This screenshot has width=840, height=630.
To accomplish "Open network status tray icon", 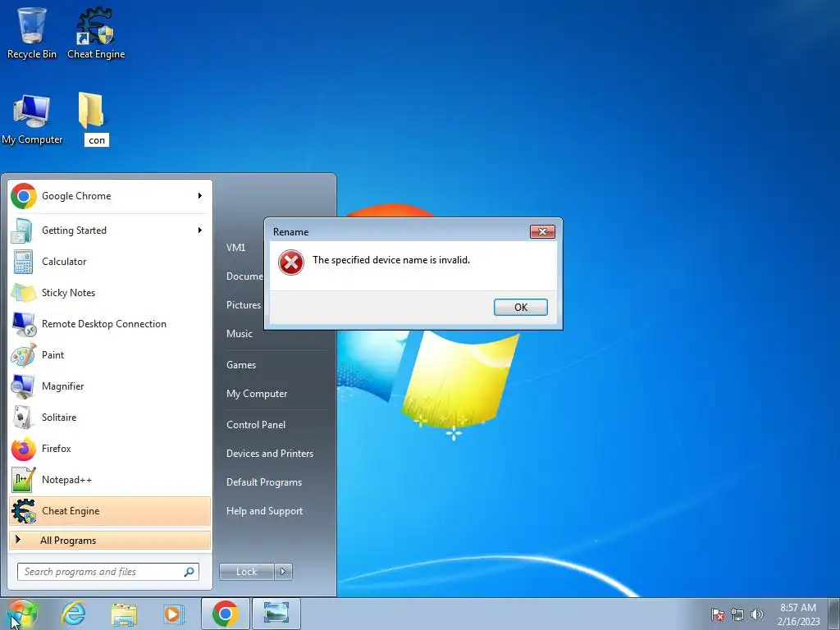I will [737, 614].
